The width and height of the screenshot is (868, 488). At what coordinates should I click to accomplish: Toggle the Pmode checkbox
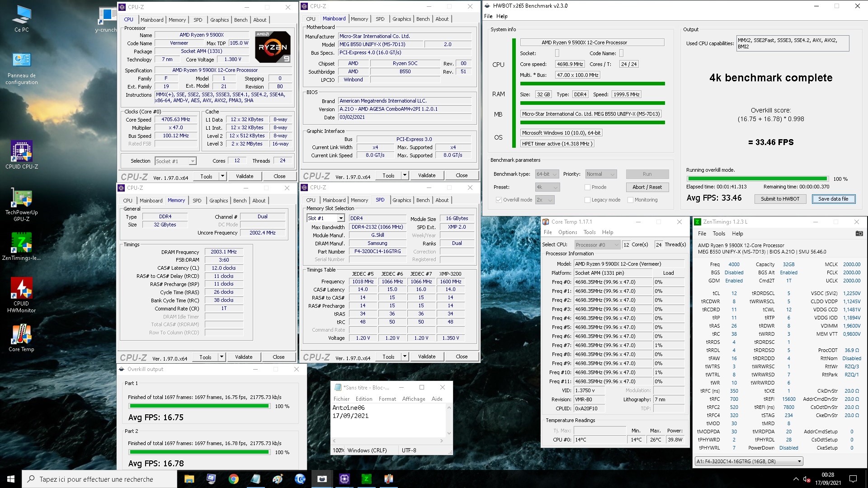587,187
